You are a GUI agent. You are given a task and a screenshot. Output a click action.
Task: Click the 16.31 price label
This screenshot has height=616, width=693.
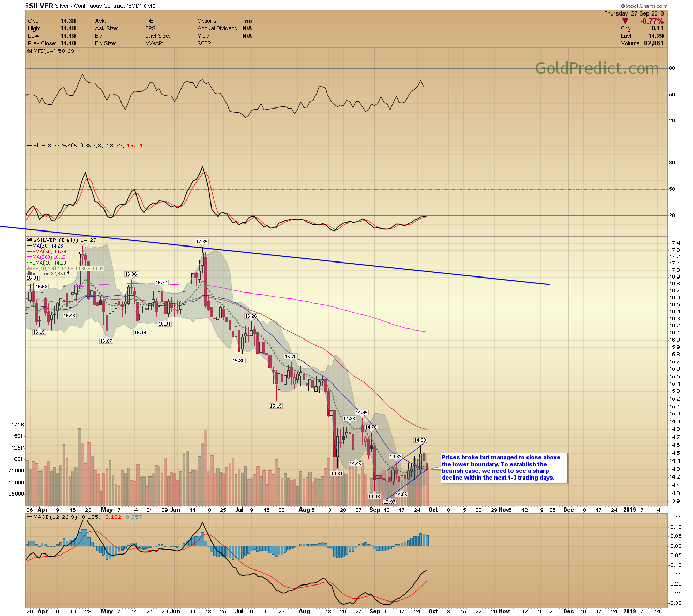tap(164, 324)
